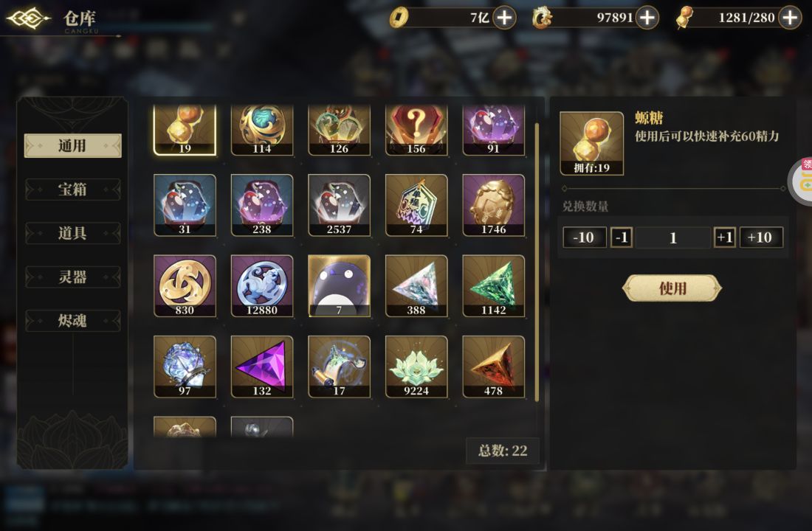Select the green triangle gem item 1142
This screenshot has width=812, height=531.
pyautogui.click(x=494, y=285)
